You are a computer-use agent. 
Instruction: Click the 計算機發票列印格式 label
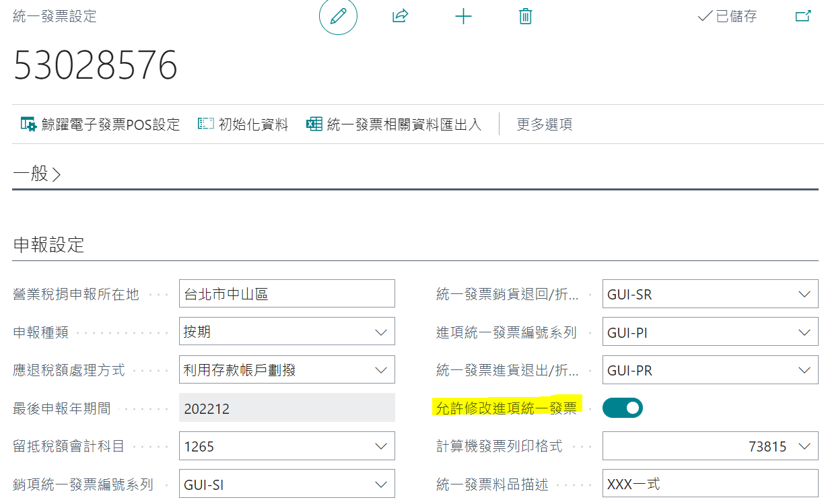(499, 445)
